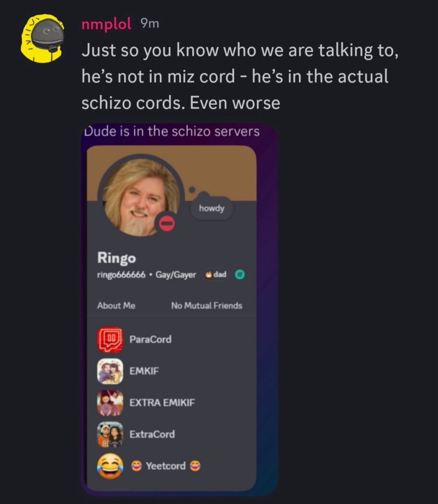Open the howdy status bubble

tap(212, 208)
